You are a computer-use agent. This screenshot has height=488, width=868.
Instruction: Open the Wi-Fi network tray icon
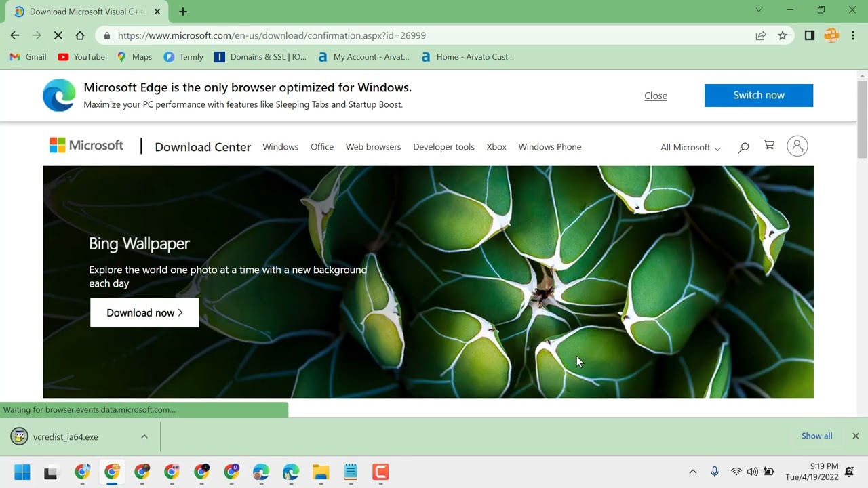736,472
